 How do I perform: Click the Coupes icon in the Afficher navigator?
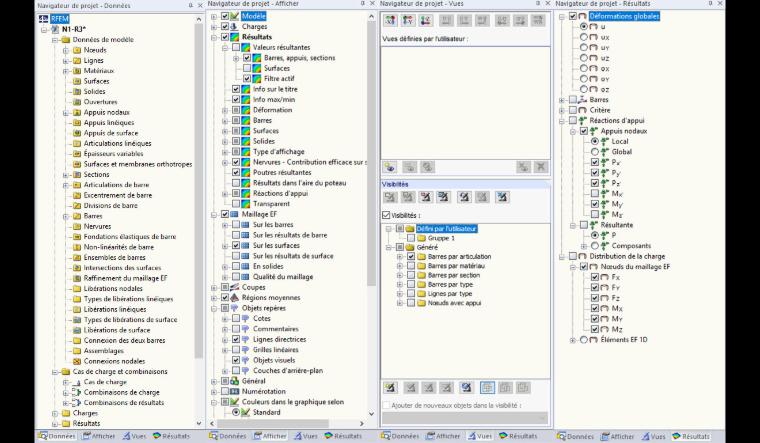pyautogui.click(x=235, y=287)
